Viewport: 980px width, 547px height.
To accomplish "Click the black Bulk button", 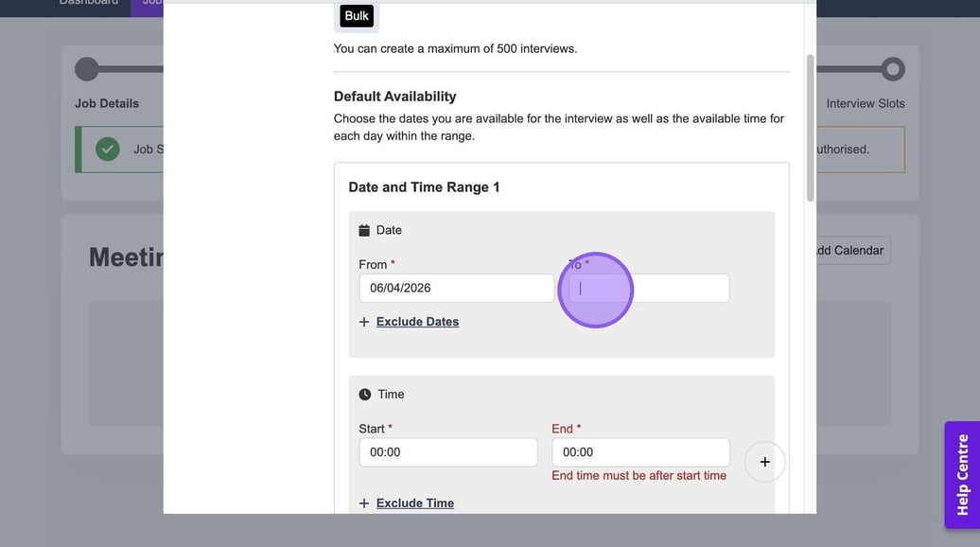I will pos(357,16).
